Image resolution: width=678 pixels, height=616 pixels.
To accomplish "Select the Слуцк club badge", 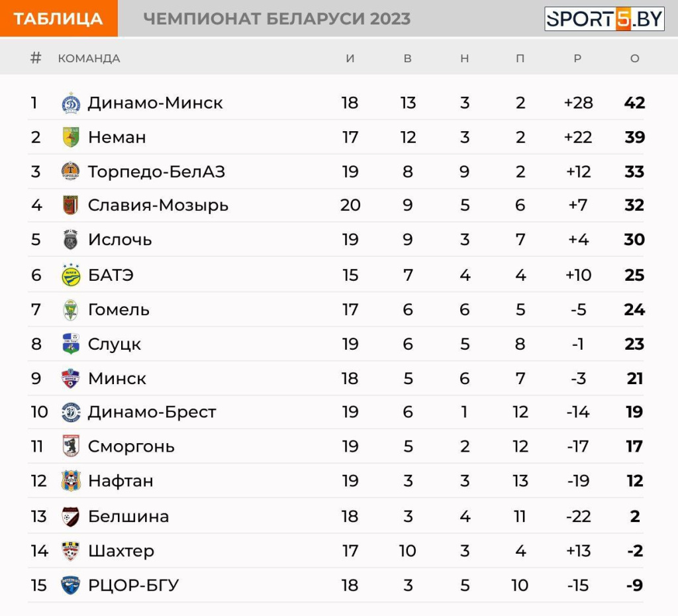I will click(x=70, y=344).
